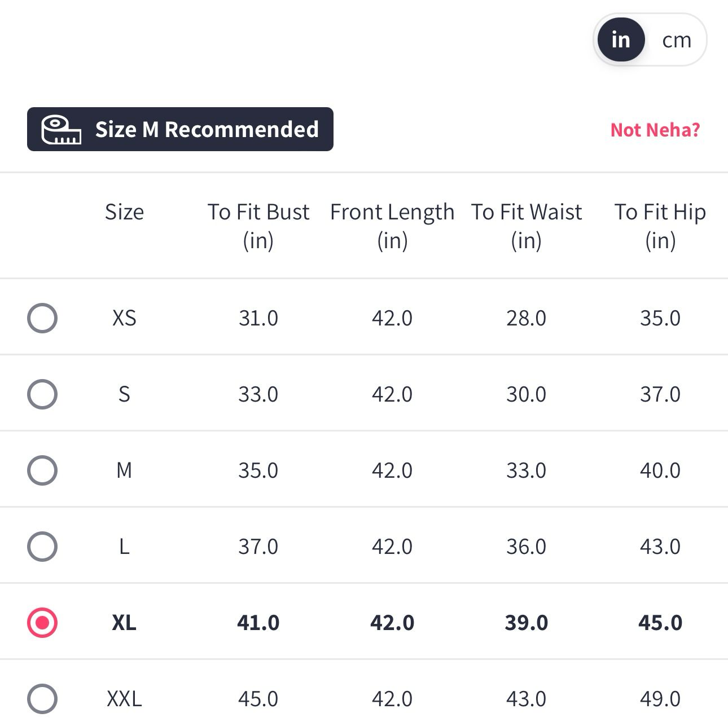Click the To Fit Bust column header
This screenshot has height=722, width=728.
tap(258, 226)
